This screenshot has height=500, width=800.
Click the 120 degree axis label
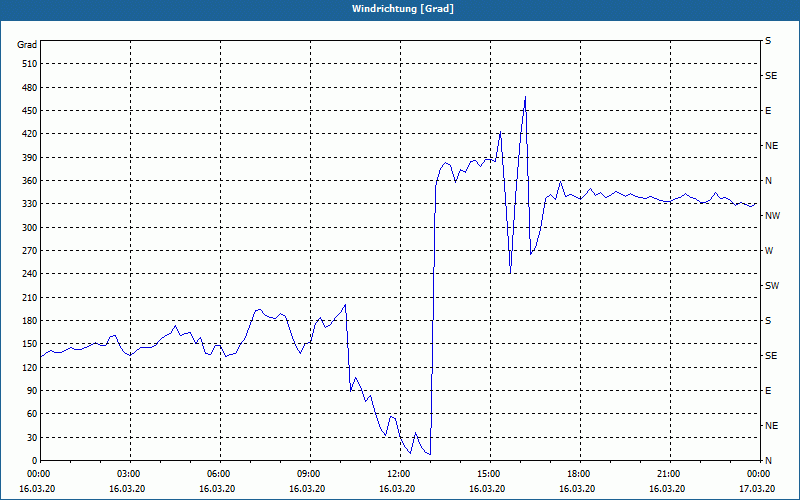click(x=29, y=367)
